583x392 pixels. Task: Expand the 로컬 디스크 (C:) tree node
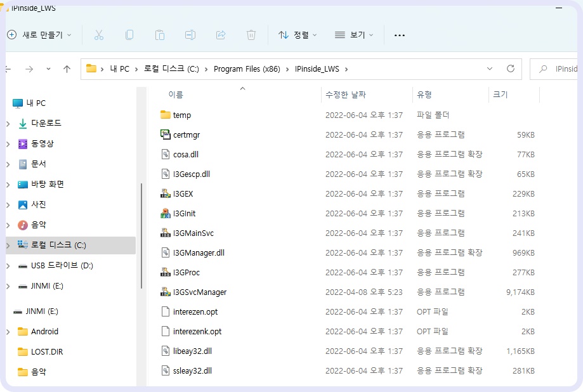tap(8, 245)
